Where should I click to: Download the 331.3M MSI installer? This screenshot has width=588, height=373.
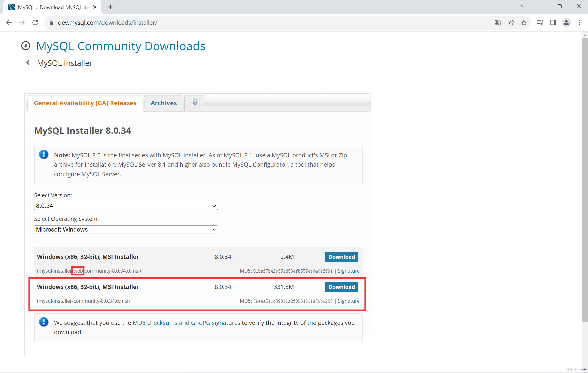coord(342,287)
